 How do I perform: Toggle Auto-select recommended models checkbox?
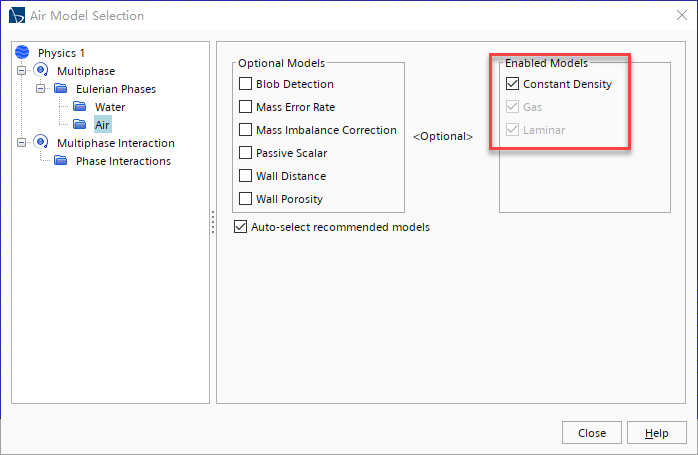[240, 227]
